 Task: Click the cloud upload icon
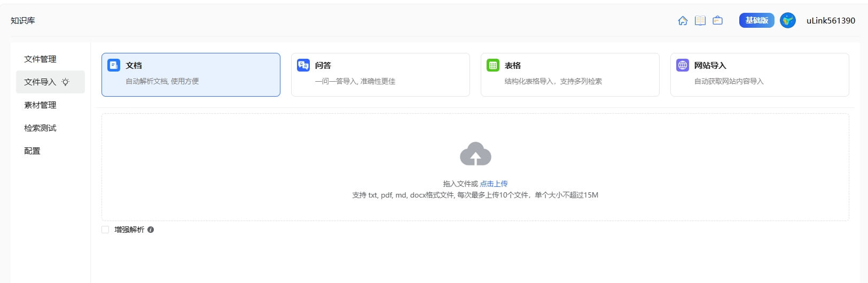click(475, 154)
